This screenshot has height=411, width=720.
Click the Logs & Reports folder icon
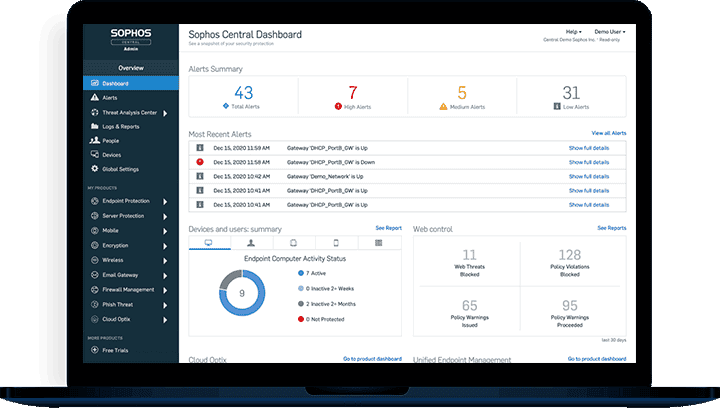coord(95,126)
